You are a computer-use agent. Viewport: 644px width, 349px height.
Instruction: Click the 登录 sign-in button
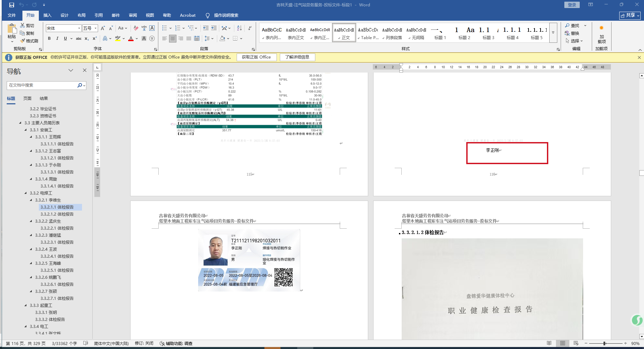coord(572,5)
